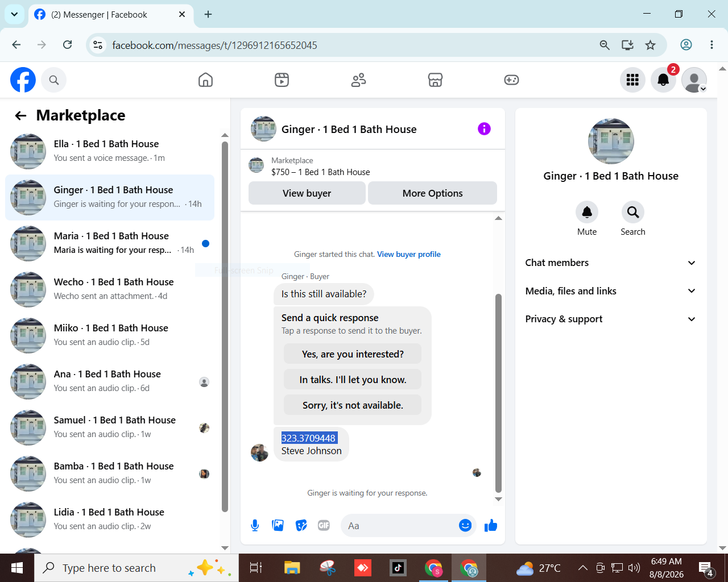This screenshot has width=728, height=582.
Task: Send quick response In talks. I'll let you know.
Action: click(353, 380)
